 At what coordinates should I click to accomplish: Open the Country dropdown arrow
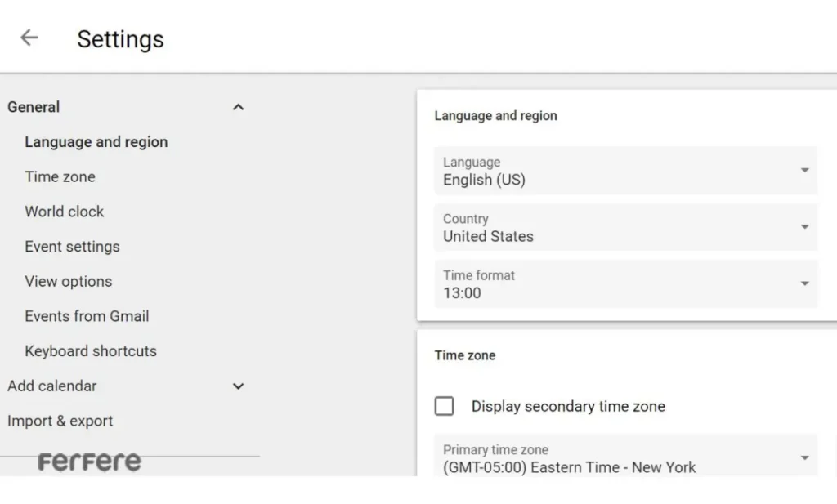(x=804, y=227)
